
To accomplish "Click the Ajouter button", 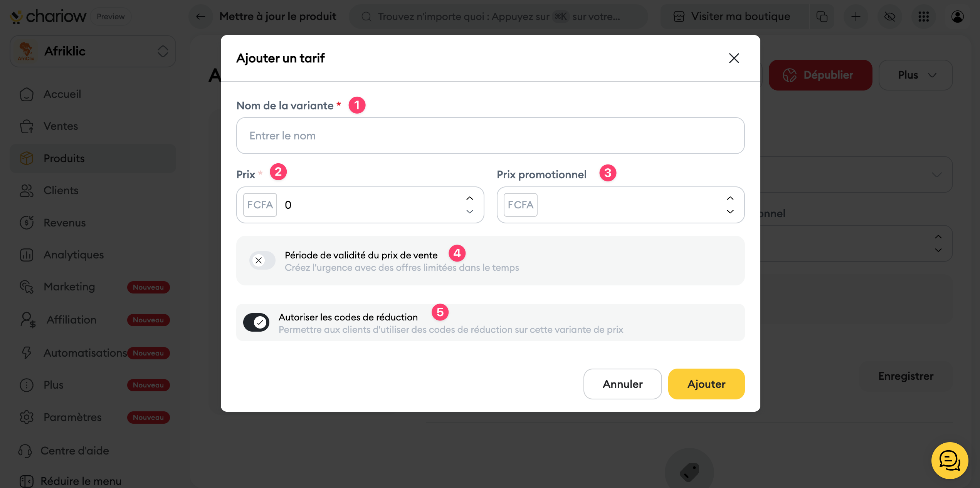I will point(706,384).
